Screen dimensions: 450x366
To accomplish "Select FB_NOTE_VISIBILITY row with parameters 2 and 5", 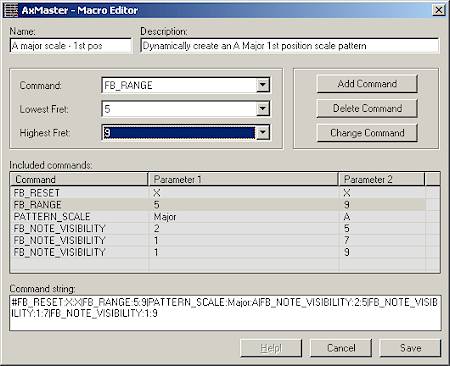I will pyautogui.click(x=218, y=228).
